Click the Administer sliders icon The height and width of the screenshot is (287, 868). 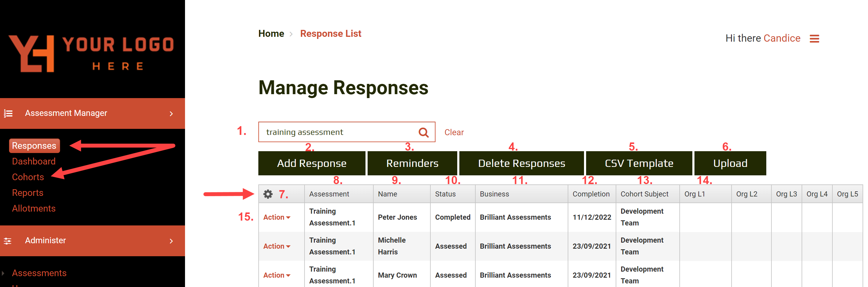click(x=8, y=241)
